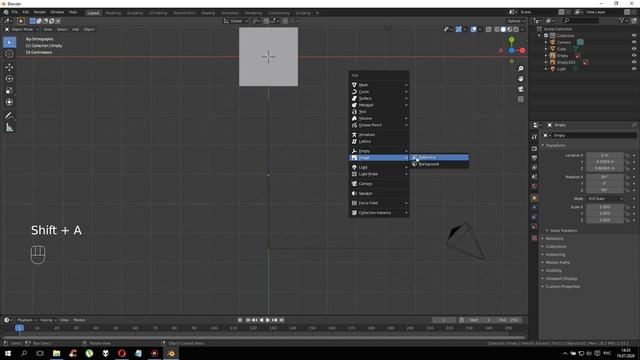Screen dimensions: 640x360
Task: Hide the Empty.001 object in outliner
Action: point(634,62)
